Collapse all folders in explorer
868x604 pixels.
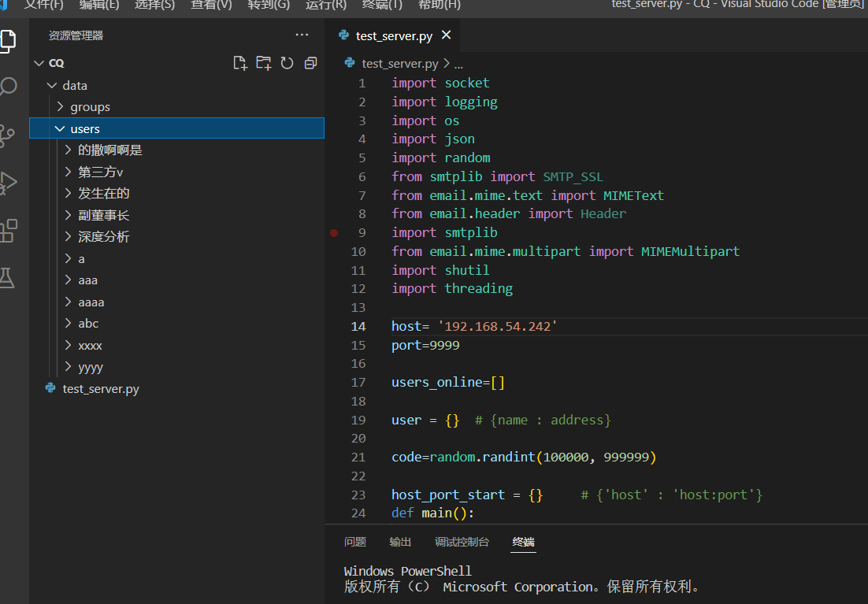point(310,63)
